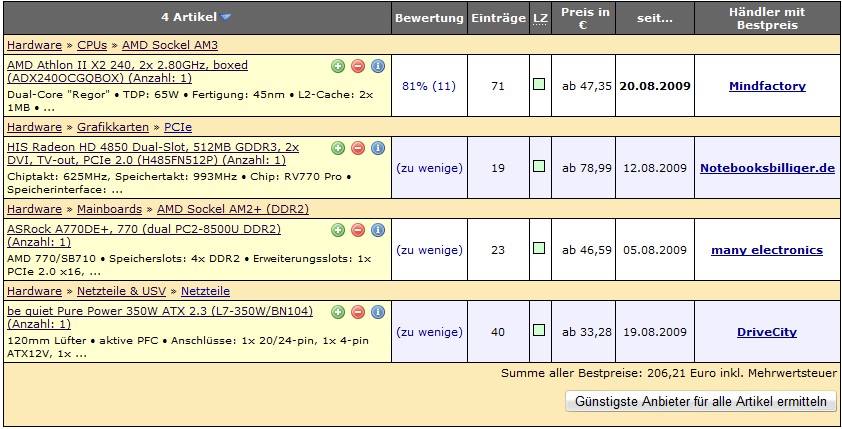Open Hardware breadcrumb above HIS Radeon row
Image resolution: width=842 pixels, height=429 pixels.
click(34, 127)
